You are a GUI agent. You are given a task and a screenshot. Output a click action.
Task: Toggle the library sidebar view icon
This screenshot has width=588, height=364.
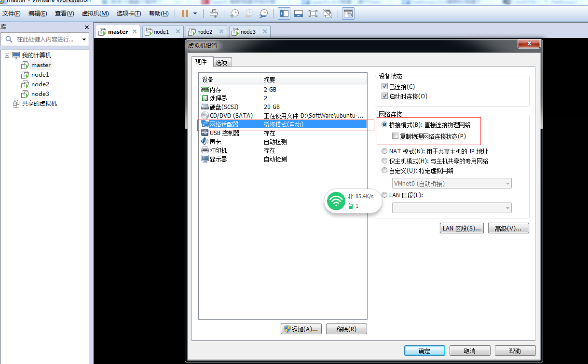(284, 13)
